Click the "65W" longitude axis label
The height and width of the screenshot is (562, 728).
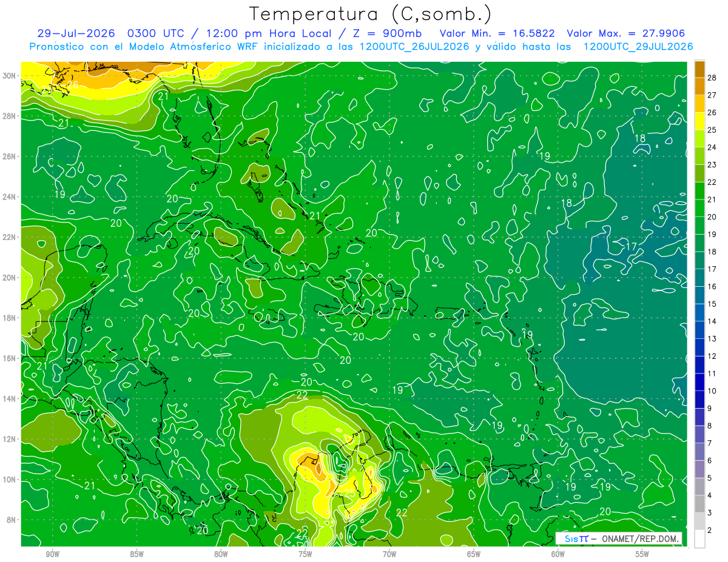[474, 554]
